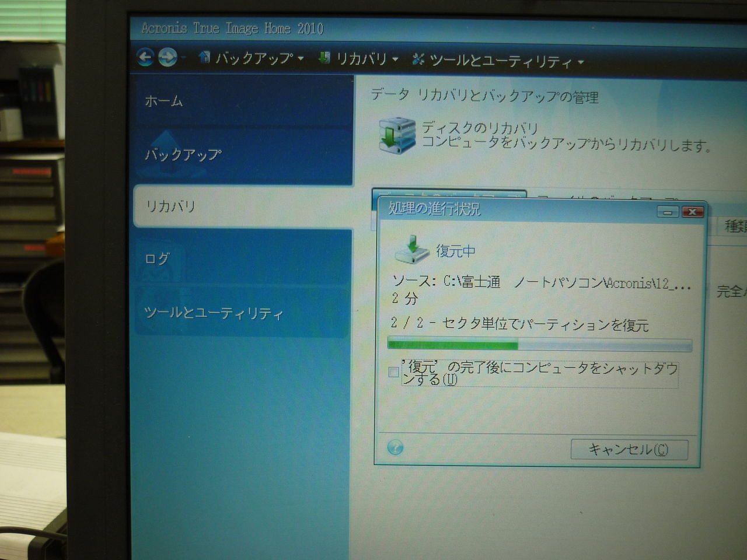Image resolution: width=747 pixels, height=560 pixels.
Task: Click the ディスクのリカバリ link text
Action: [480, 127]
